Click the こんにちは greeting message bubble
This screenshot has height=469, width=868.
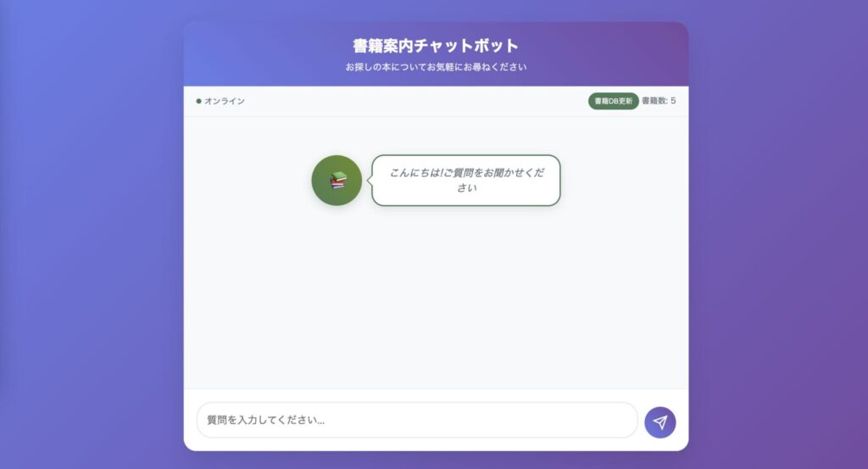click(466, 181)
